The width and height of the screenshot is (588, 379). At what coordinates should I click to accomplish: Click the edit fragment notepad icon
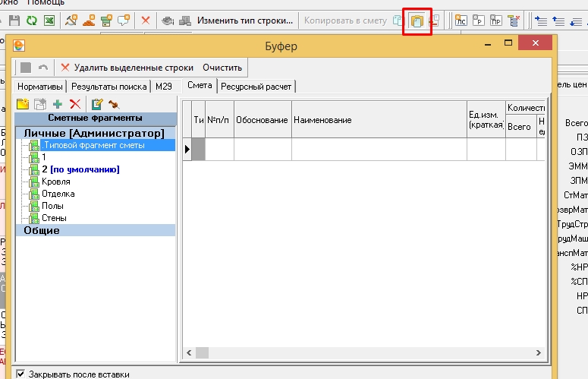[96, 104]
